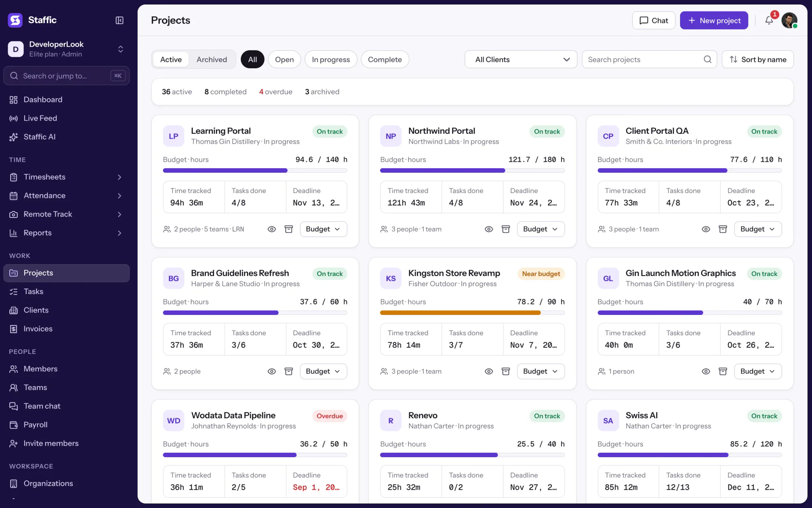The width and height of the screenshot is (812, 508).
Task: Toggle watch eye on Northwind Portal
Action: 489,229
